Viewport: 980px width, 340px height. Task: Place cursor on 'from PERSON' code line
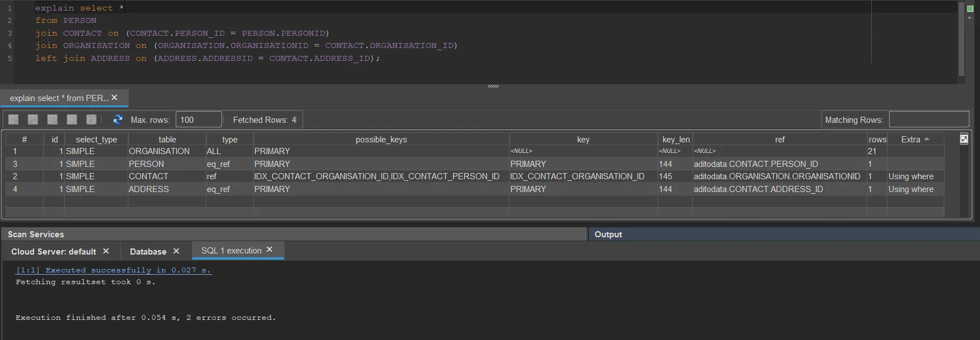(66, 21)
